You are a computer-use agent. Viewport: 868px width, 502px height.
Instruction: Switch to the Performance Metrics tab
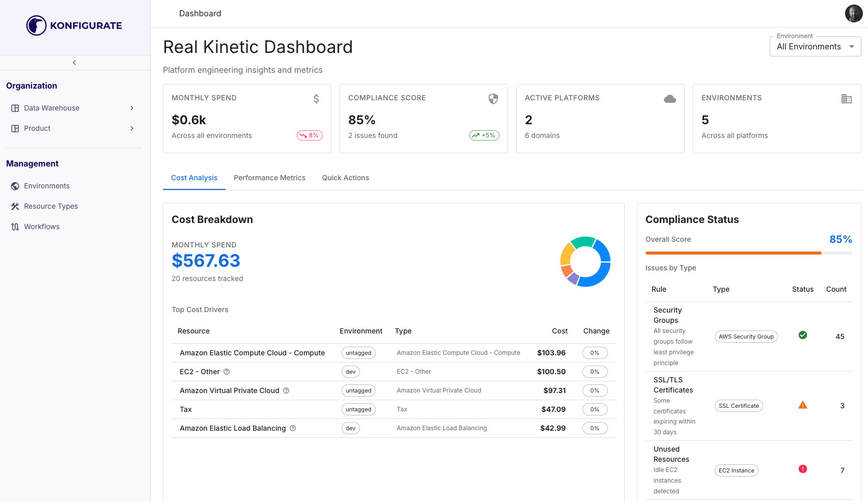tap(270, 178)
